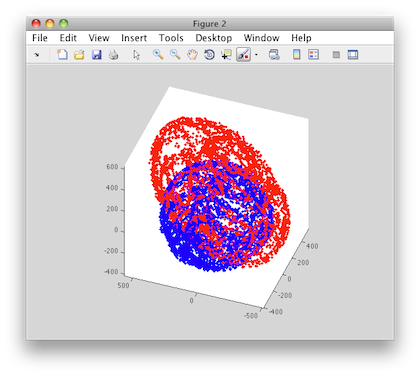
Task: Select the Rotate 3D tool
Action: click(209, 55)
